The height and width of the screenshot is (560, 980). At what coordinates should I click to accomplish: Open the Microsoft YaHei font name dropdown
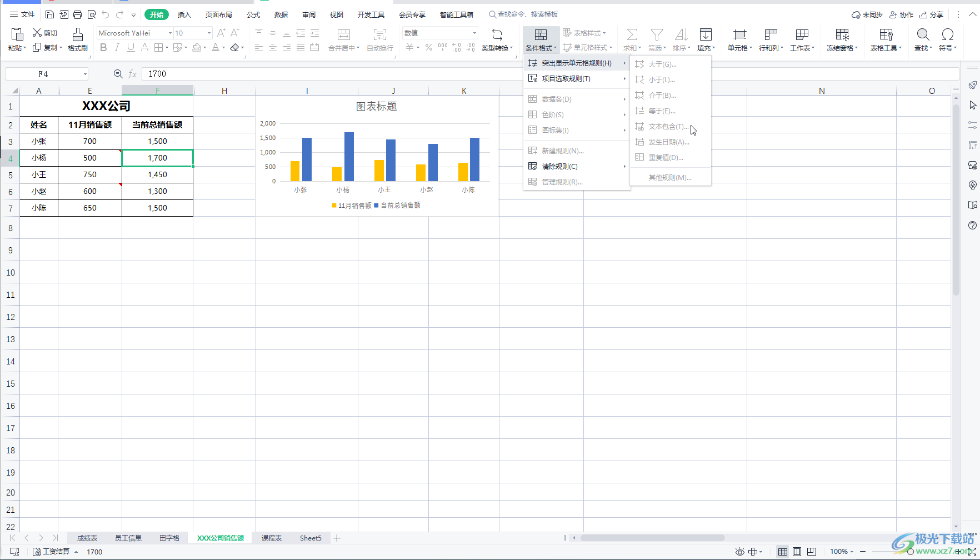[170, 33]
